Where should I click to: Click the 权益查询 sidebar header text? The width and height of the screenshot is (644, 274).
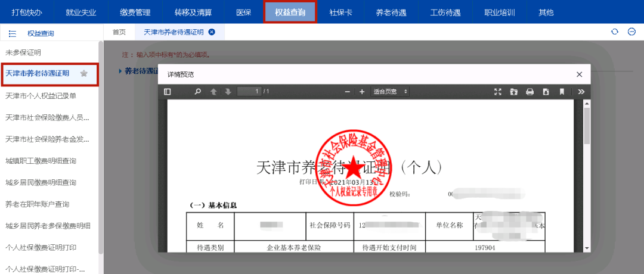(41, 33)
